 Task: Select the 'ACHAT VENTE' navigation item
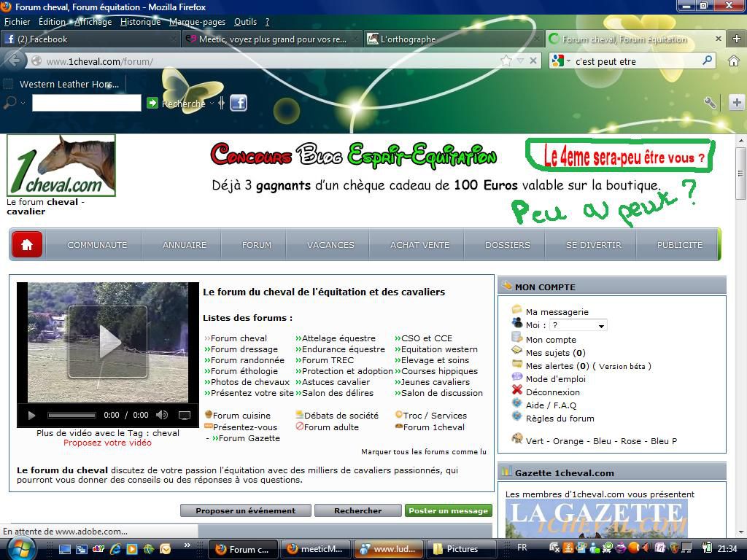click(x=419, y=245)
